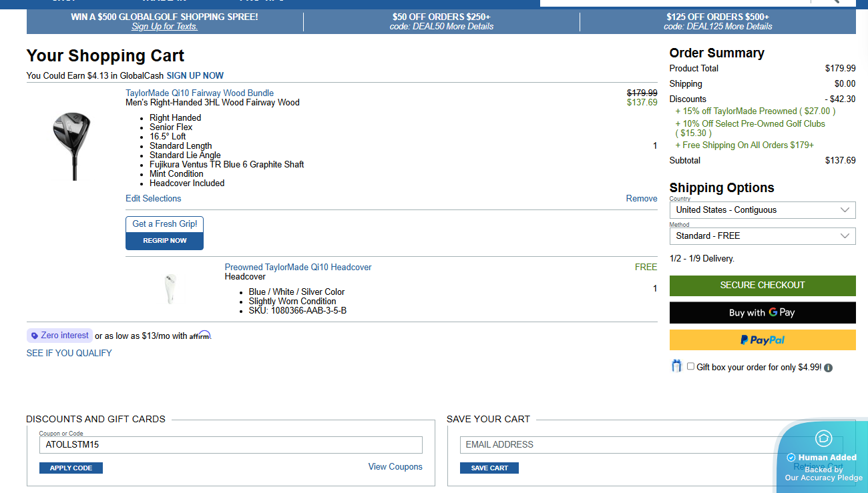Open the shipping Method dropdown

(762, 235)
